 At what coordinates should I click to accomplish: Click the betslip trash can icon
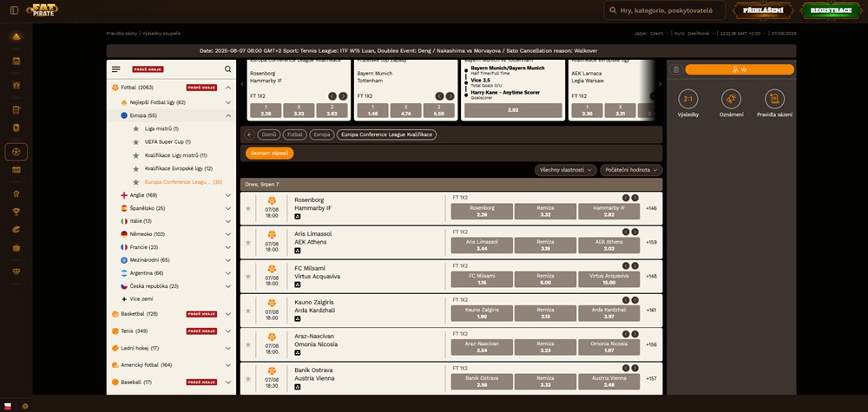[675, 69]
